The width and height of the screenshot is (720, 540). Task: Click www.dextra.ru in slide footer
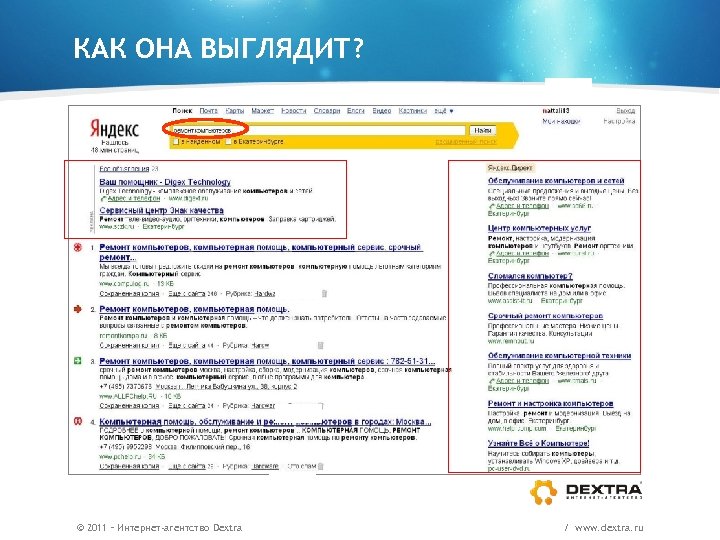tap(609, 528)
